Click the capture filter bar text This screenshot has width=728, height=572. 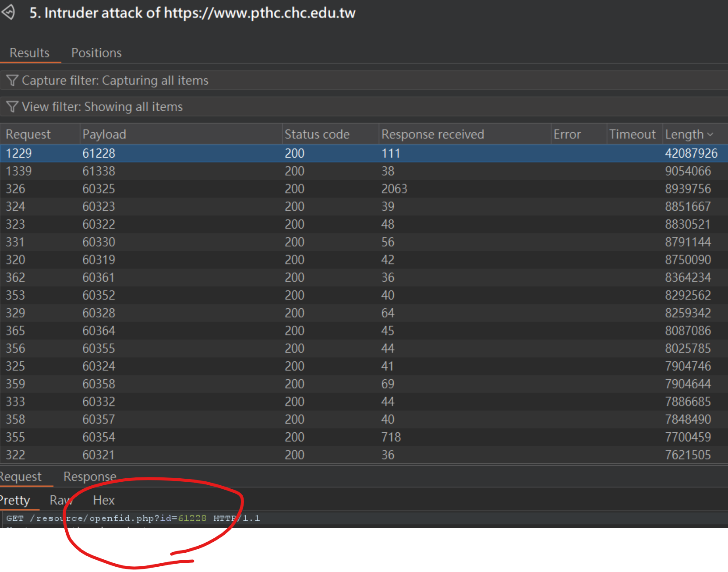pos(115,81)
